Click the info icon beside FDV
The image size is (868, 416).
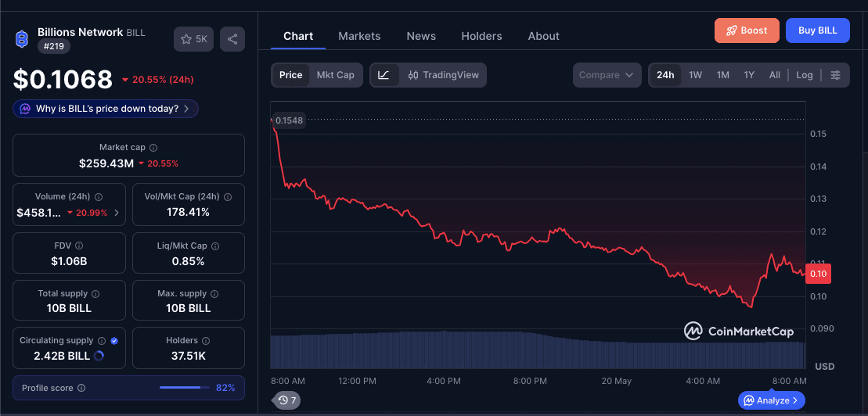(79, 246)
